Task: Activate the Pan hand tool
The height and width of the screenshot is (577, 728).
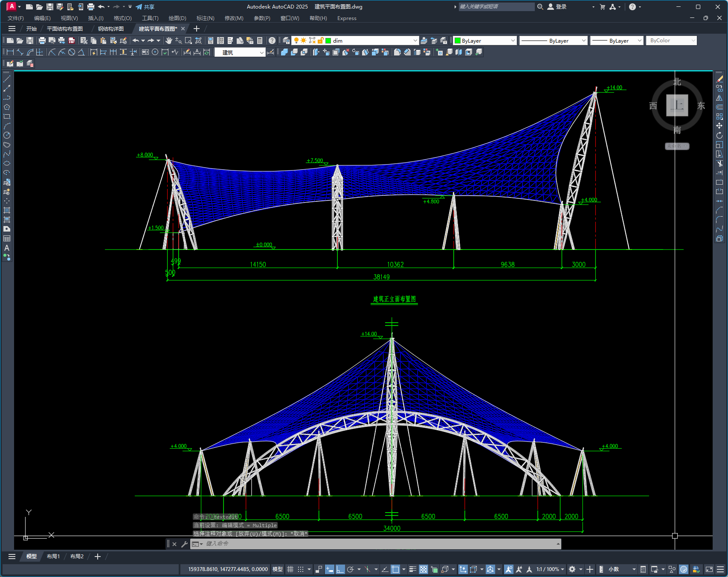Action: (x=169, y=41)
